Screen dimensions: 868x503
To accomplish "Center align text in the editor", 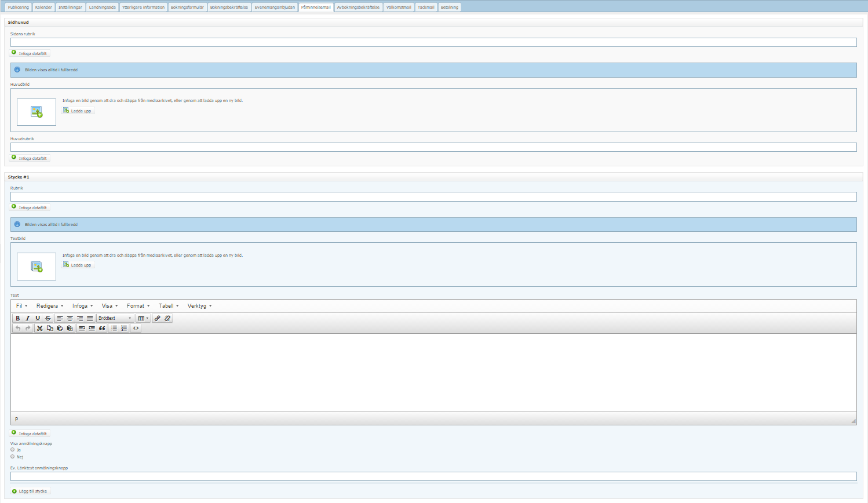I will point(70,318).
